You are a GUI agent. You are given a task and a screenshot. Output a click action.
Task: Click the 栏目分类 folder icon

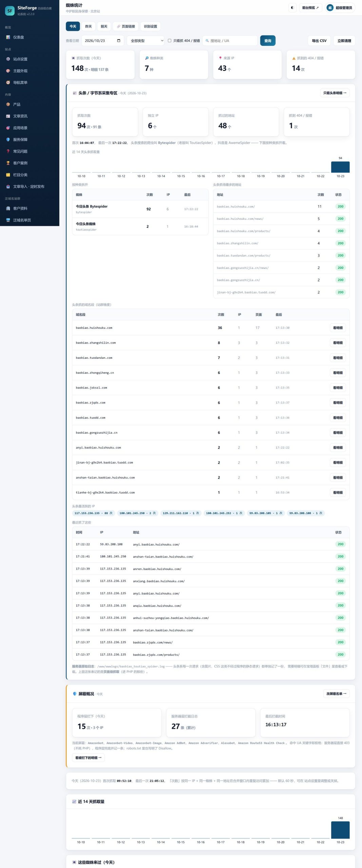[x=8, y=175]
